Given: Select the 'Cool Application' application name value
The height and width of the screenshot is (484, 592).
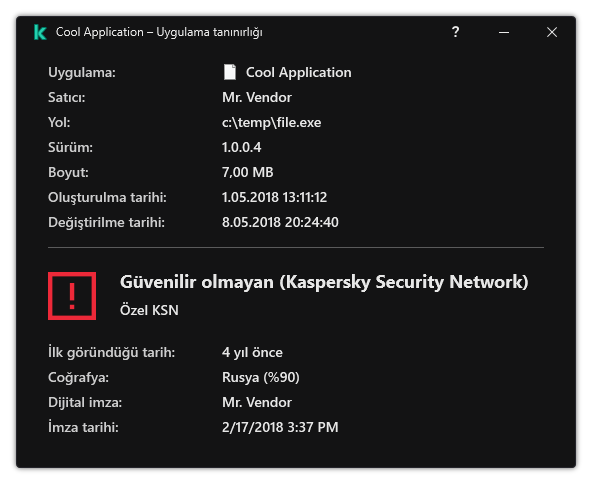Looking at the screenshot, I should click(x=299, y=72).
